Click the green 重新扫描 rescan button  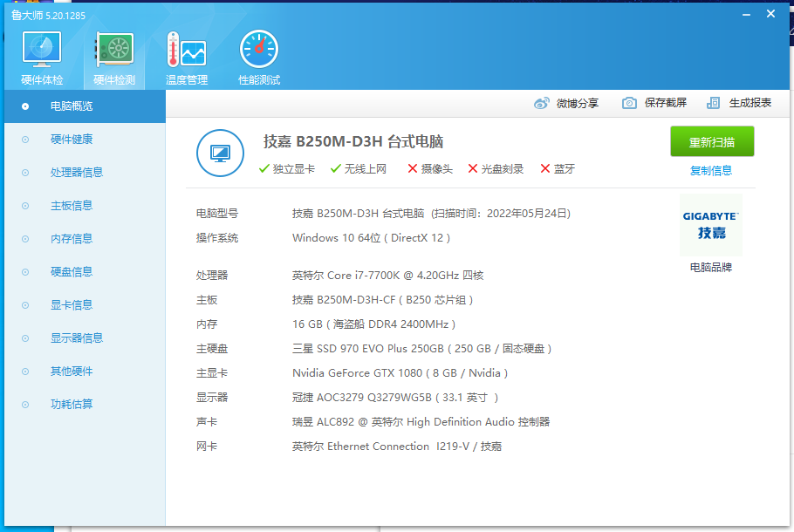[712, 142]
